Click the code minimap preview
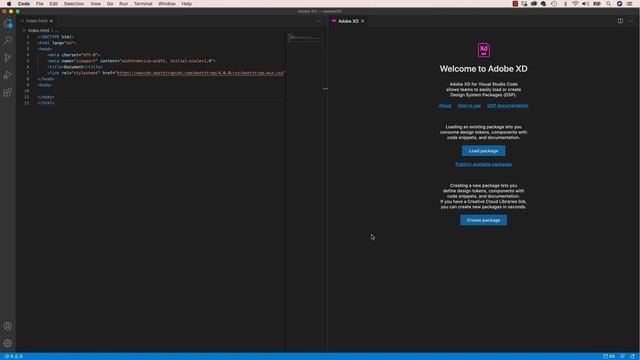The image size is (640, 360). [x=305, y=38]
